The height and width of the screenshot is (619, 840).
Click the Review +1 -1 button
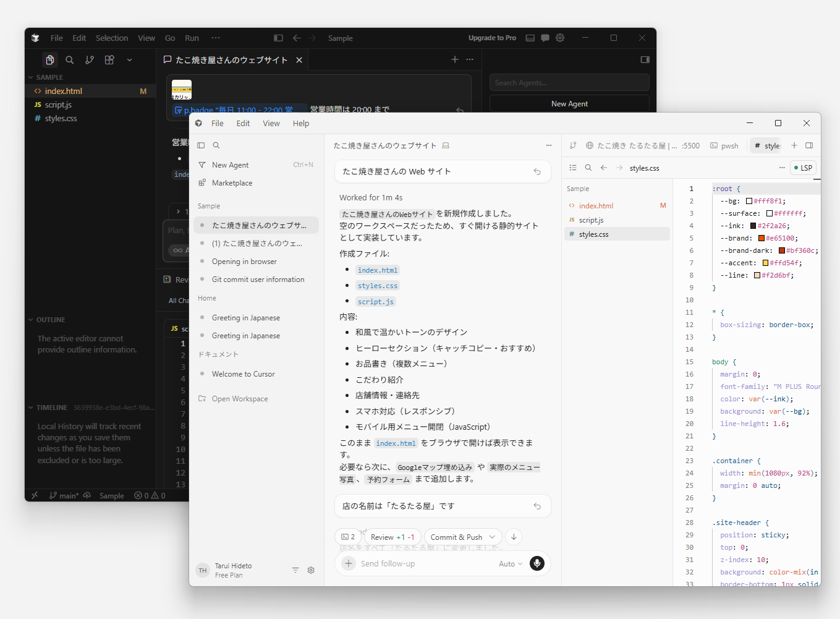[392, 536]
